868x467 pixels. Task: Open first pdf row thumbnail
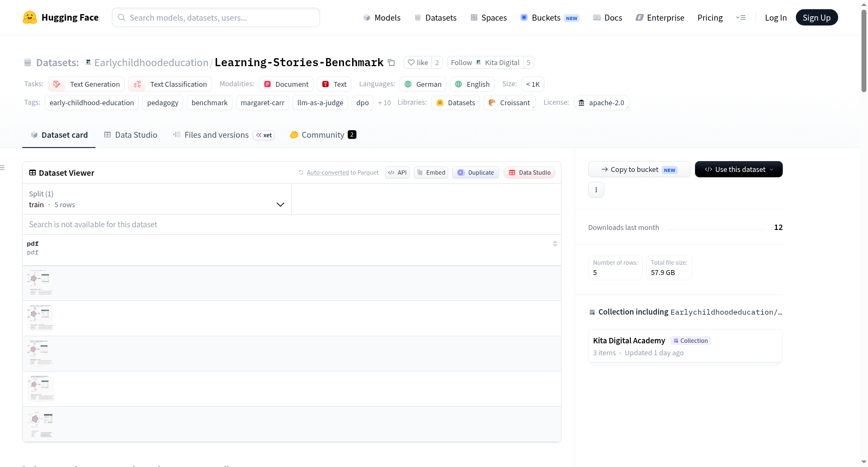41,283
